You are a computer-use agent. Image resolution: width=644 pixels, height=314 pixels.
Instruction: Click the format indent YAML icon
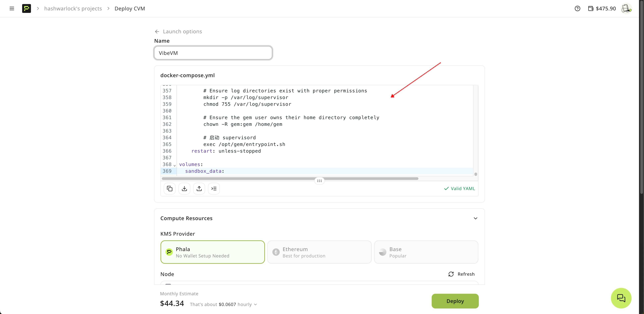tap(214, 188)
